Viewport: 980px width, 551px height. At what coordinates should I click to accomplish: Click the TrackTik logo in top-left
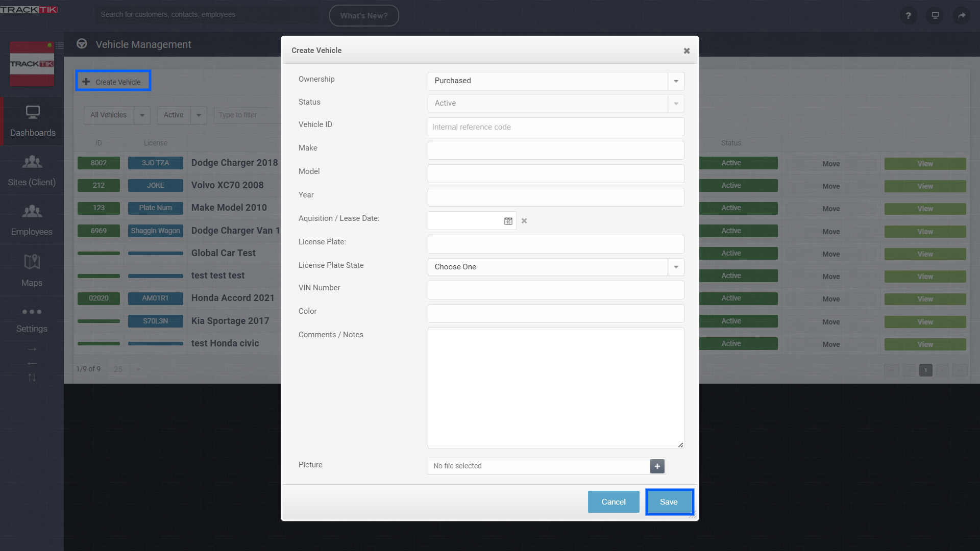pos(29,10)
